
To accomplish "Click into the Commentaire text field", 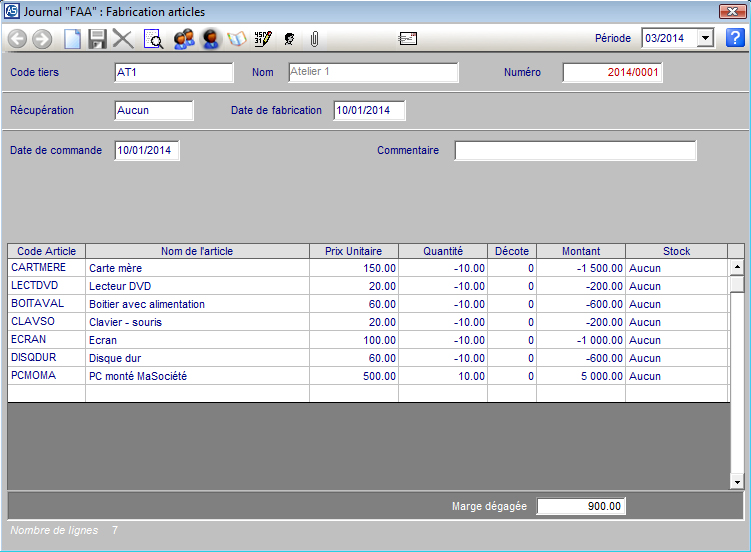I will click(575, 150).
